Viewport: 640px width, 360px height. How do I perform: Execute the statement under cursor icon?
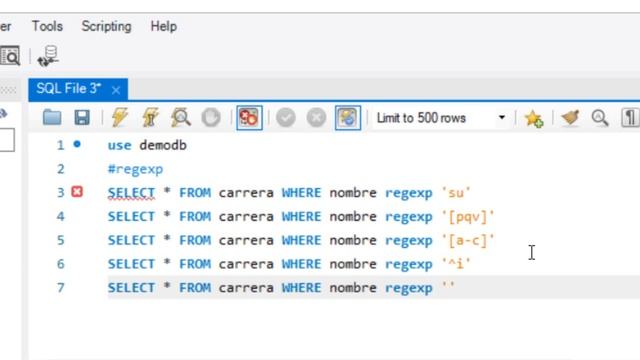coord(150,118)
